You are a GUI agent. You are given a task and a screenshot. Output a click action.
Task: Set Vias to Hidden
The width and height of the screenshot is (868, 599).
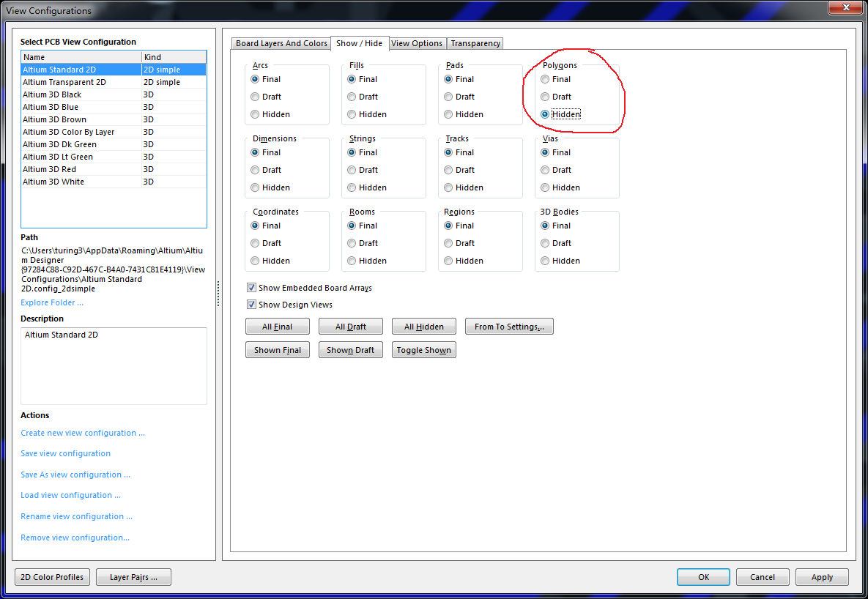tap(545, 187)
